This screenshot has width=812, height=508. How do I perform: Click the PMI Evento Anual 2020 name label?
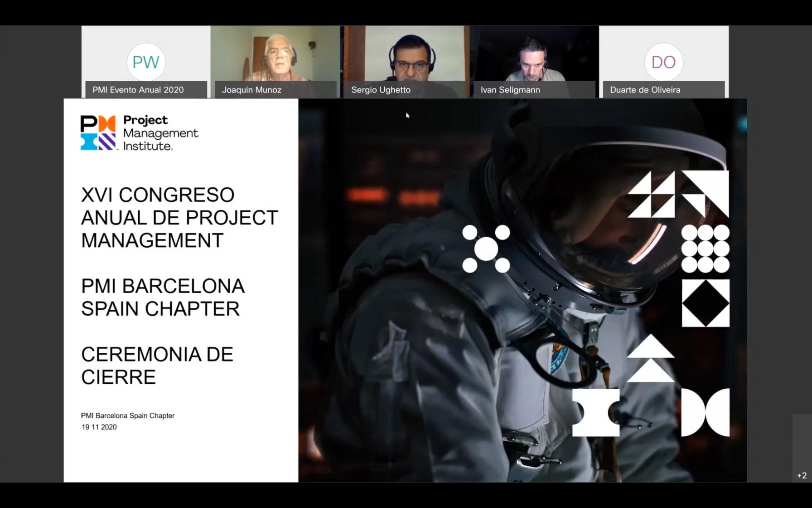138,90
